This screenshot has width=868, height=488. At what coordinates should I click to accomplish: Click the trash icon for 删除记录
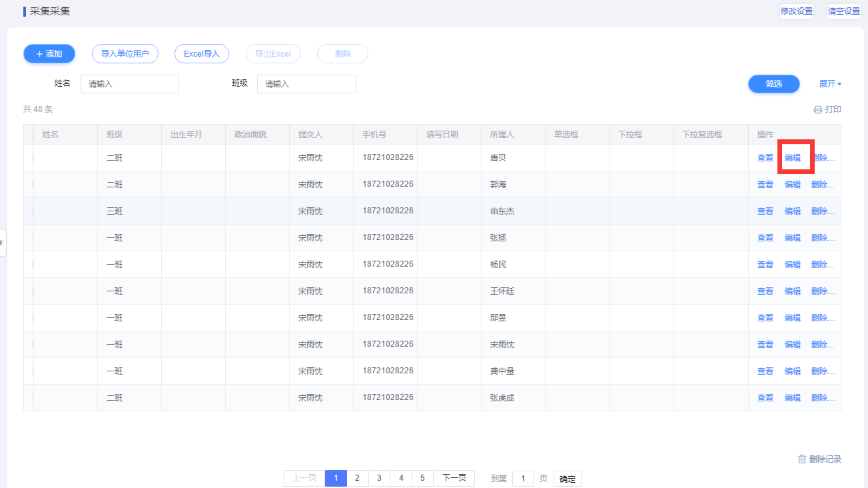[802, 459]
